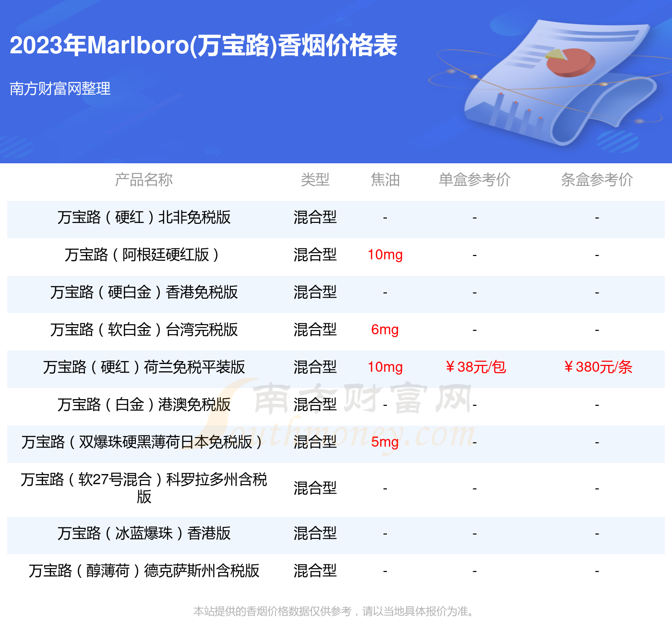672x633 pixels.
Task: Click 混合型 in the 北非免税版 row
Action: 315,217
